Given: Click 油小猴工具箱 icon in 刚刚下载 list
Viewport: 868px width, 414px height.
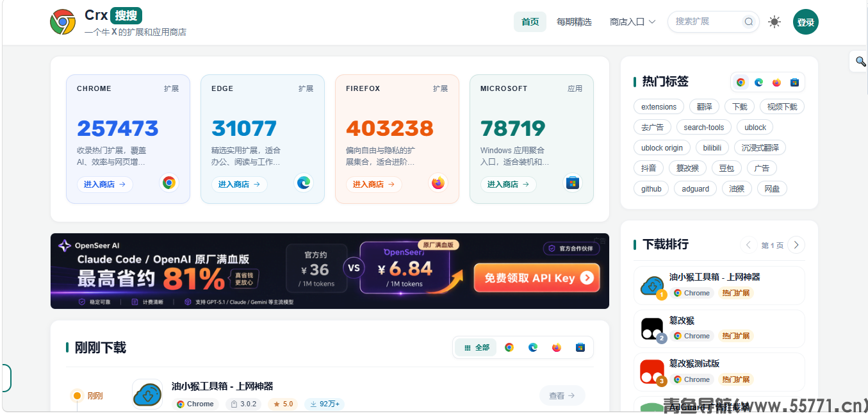Looking at the screenshot, I should click(x=147, y=394).
